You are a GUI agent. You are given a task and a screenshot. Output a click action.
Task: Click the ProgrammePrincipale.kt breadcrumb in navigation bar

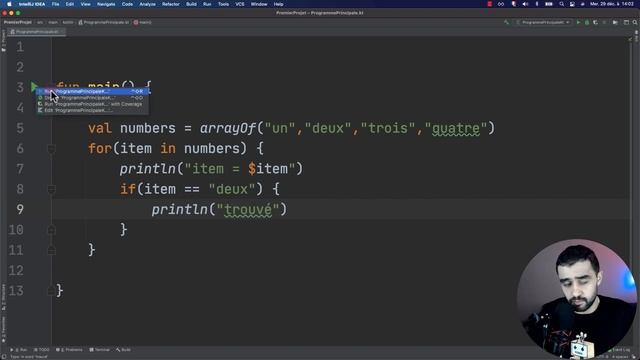pyautogui.click(x=104, y=22)
